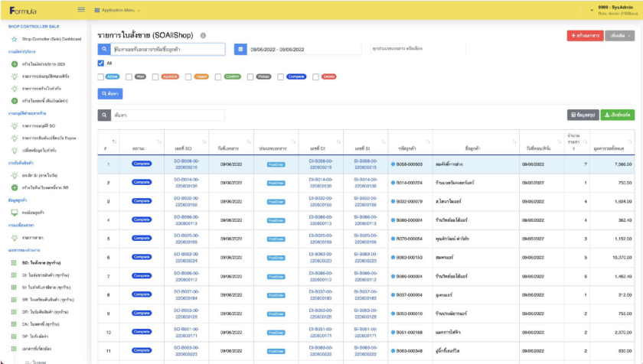Check the Approve status filter

155,76
